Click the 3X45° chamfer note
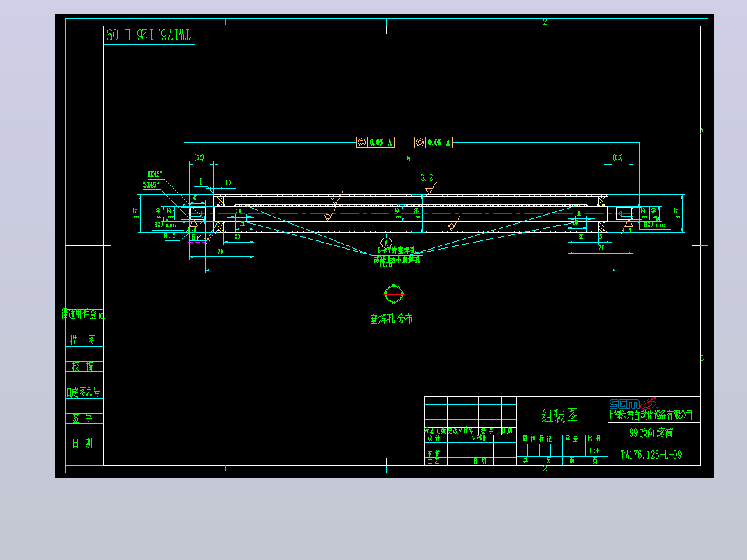 [151, 185]
